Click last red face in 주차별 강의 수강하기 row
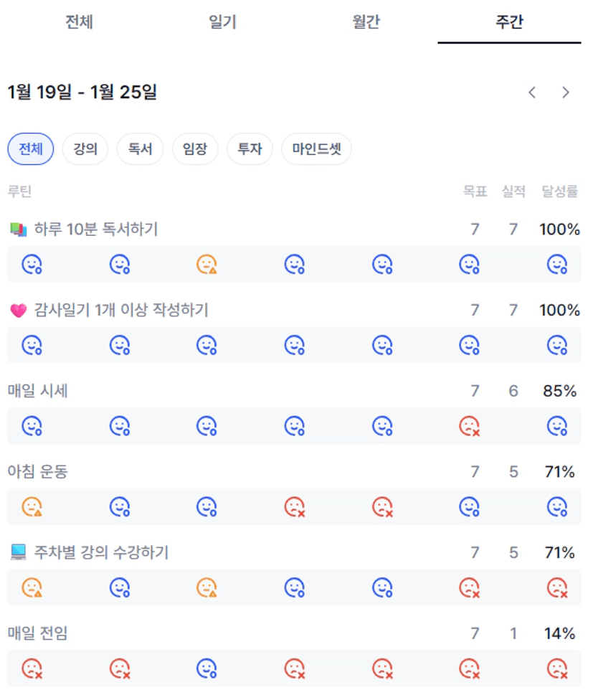 tap(556, 588)
